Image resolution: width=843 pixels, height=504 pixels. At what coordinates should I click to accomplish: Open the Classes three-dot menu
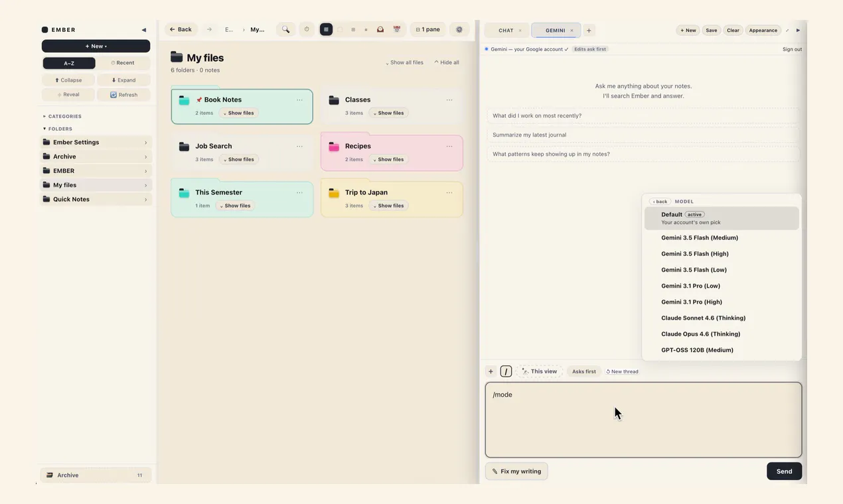pos(450,100)
